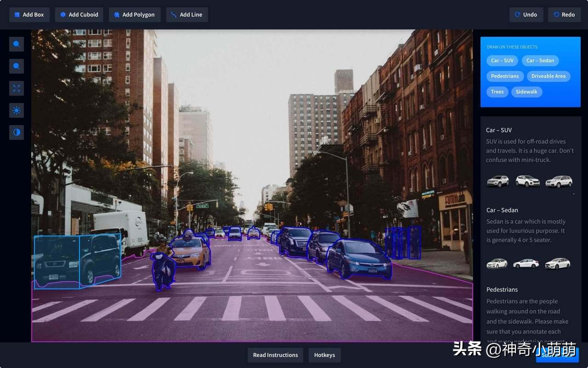Activate the Add Polygon tool
Screen dimensions: 588x368
coord(135,15)
